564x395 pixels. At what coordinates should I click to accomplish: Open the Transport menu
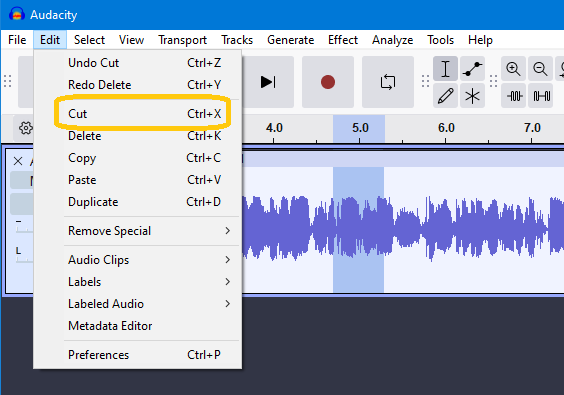tap(182, 40)
